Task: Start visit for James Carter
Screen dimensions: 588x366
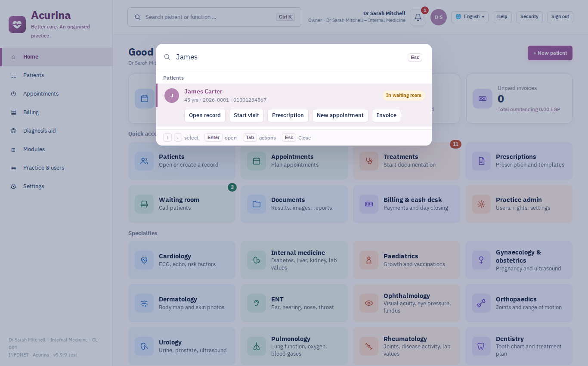Action: coord(246,115)
